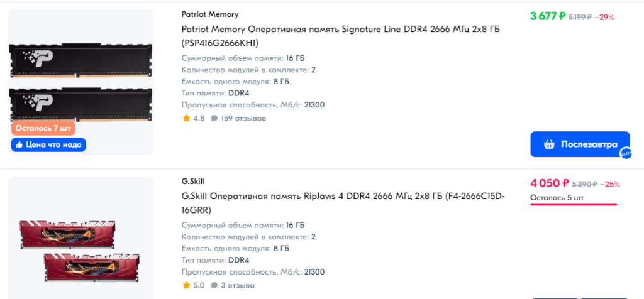Image resolution: width=644 pixels, height=299 pixels.
Task: Click the basket icon on Послезавтра button
Action: click(x=548, y=144)
